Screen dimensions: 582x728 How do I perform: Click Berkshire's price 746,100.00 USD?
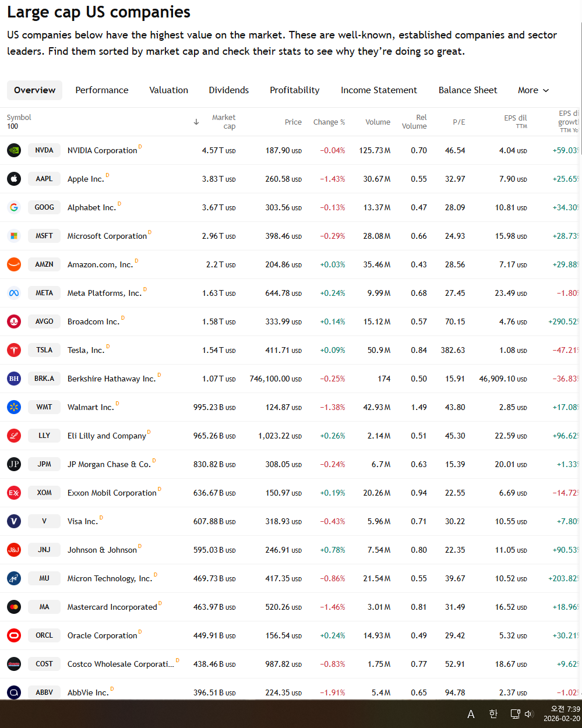(x=276, y=379)
